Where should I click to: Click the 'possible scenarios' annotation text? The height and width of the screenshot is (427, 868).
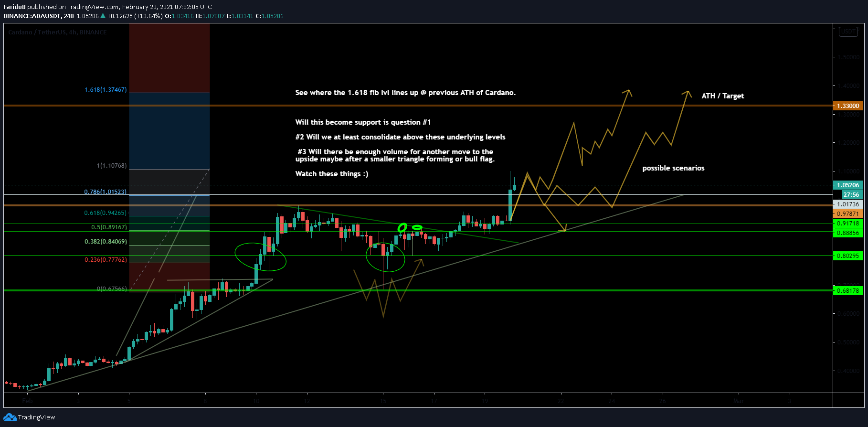coord(673,168)
